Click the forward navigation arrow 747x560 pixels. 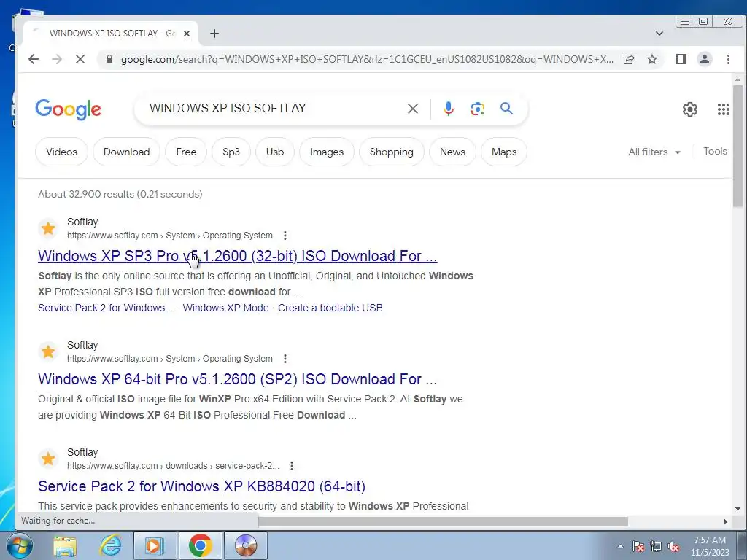pyautogui.click(x=57, y=59)
